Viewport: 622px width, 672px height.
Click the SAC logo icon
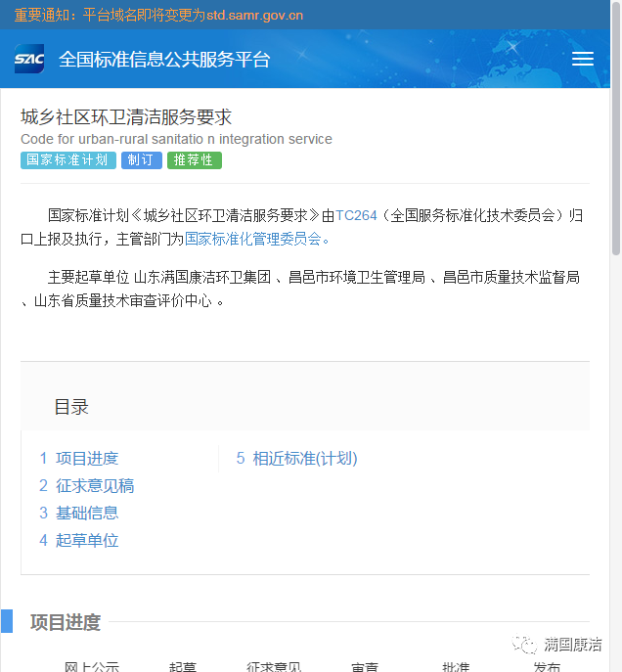[x=29, y=59]
